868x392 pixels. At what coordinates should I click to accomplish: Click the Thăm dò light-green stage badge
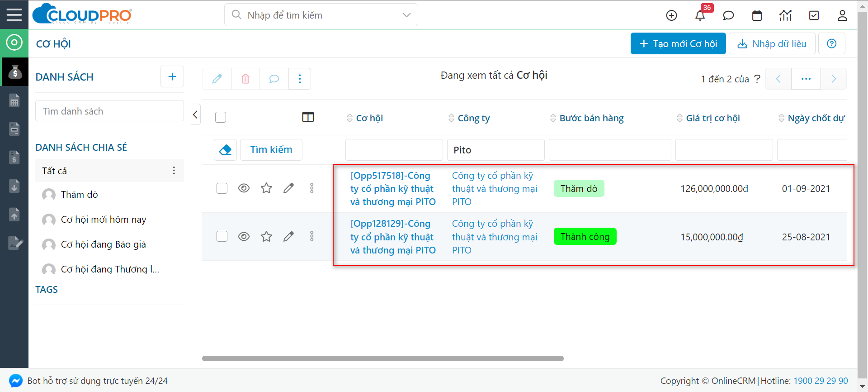point(579,188)
